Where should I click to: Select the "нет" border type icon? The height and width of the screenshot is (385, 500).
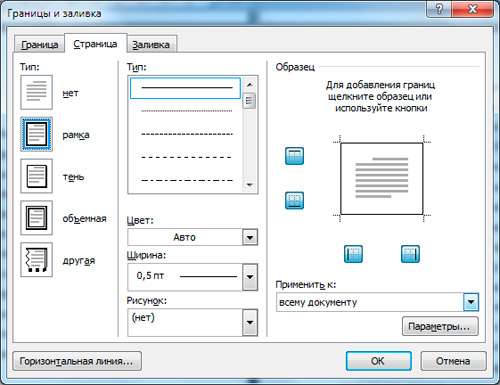point(36,92)
